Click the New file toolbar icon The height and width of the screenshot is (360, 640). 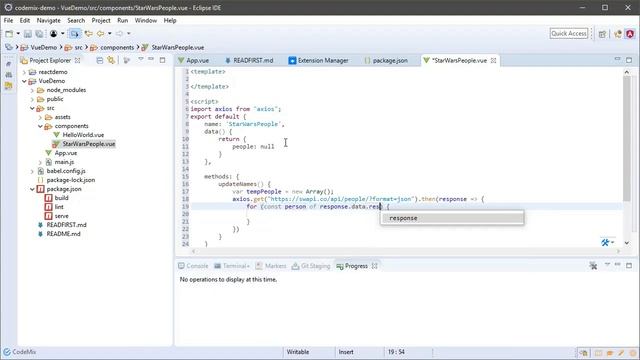point(9,33)
